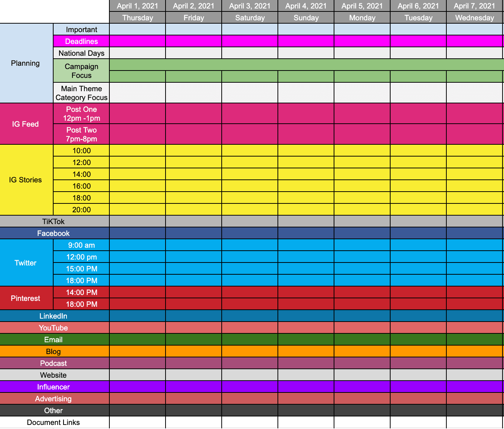The height and width of the screenshot is (429, 504).
Task: Select the IG Stories 14:00 row label
Action: (x=81, y=174)
